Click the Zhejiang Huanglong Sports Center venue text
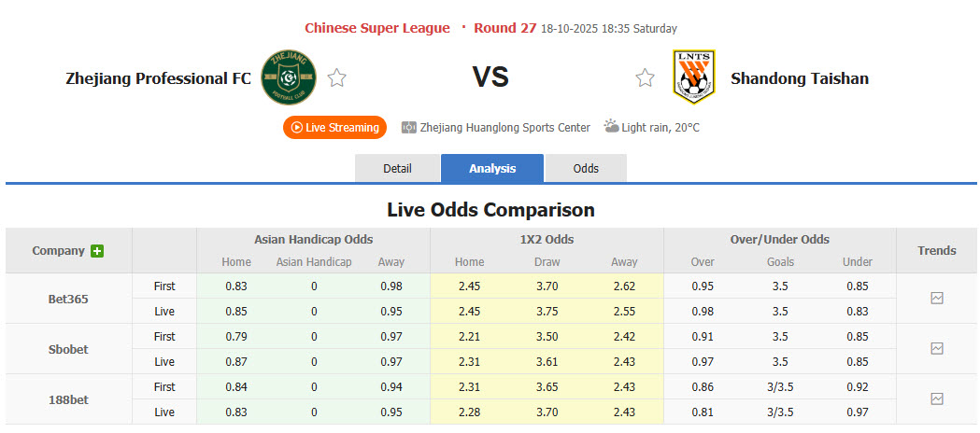 point(504,127)
